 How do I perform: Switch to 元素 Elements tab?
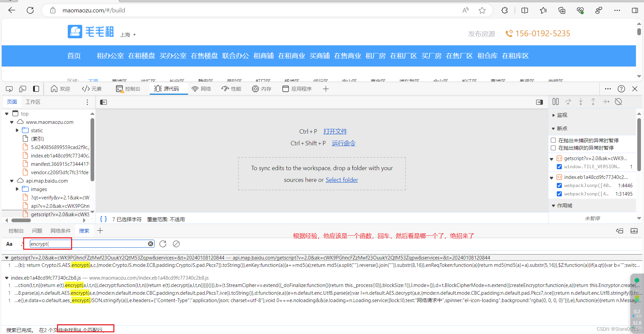92,89
